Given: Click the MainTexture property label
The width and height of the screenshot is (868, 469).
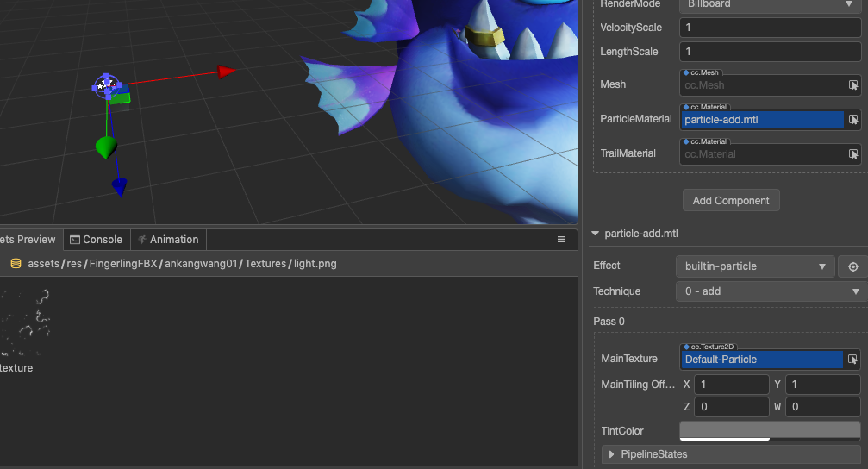Looking at the screenshot, I should 629,359.
